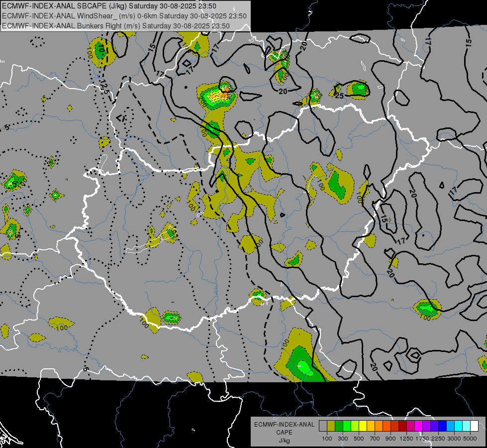Click the 700 legend tick label
This screenshot has width=487, height=448.
[375, 439]
